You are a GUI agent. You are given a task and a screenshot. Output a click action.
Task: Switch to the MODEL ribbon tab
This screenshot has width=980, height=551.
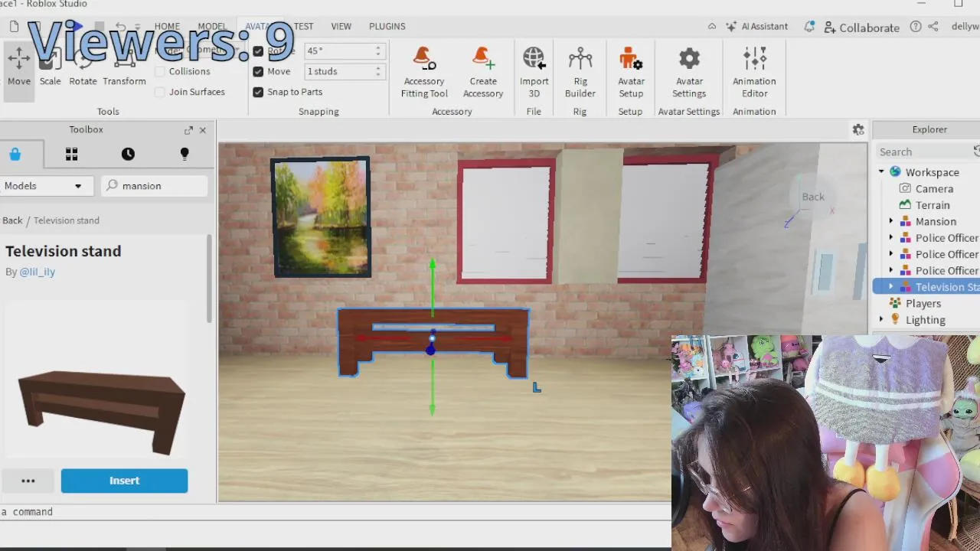[x=212, y=26]
